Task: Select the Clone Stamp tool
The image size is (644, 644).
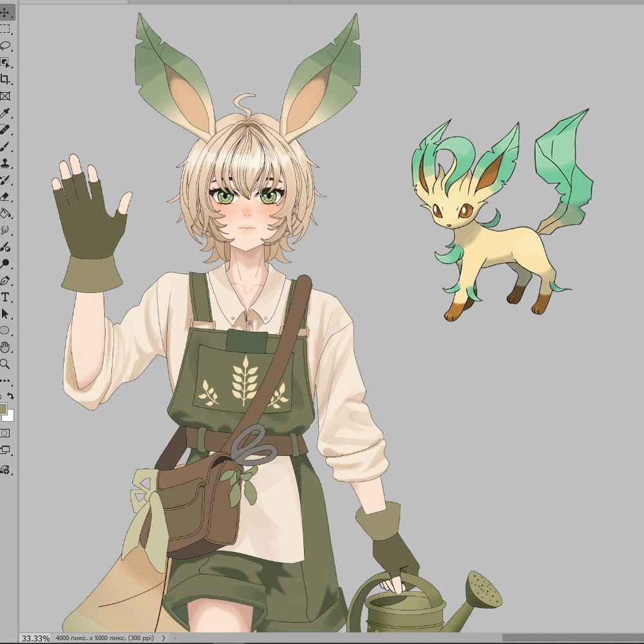Action: pyautogui.click(x=5, y=164)
